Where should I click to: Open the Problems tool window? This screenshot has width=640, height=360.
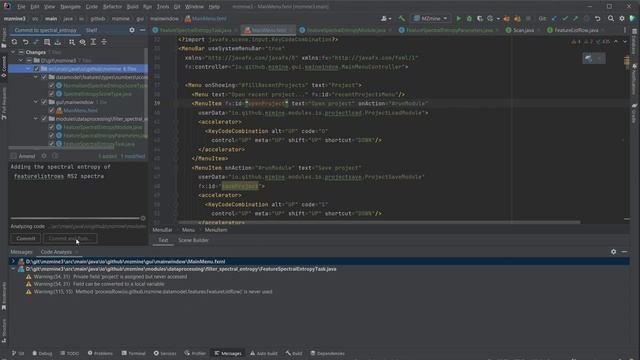100,353
